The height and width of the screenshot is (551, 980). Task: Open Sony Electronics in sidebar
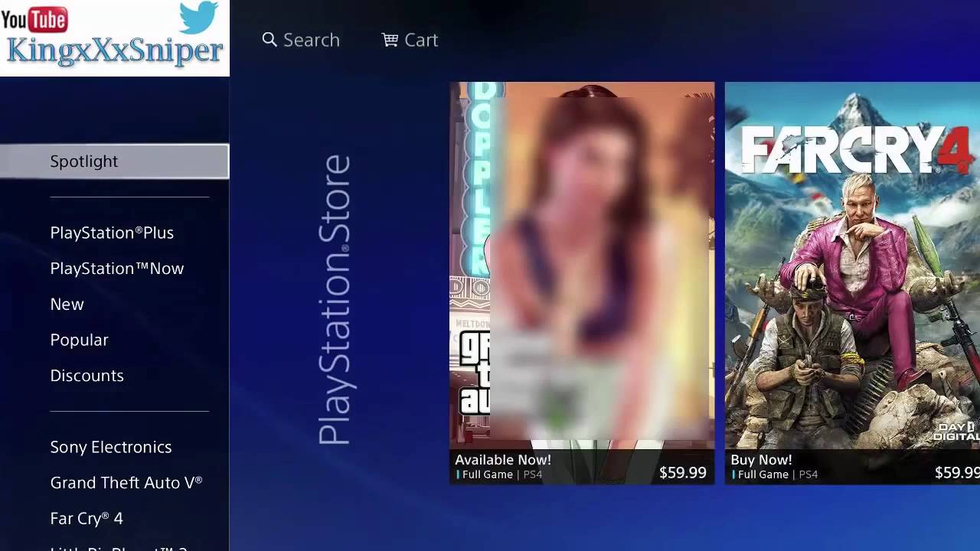111,447
